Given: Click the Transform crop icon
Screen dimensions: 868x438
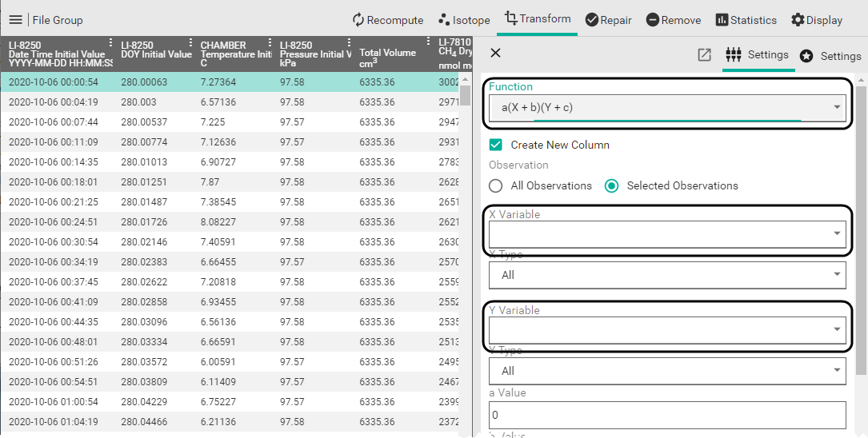Looking at the screenshot, I should pos(511,18).
